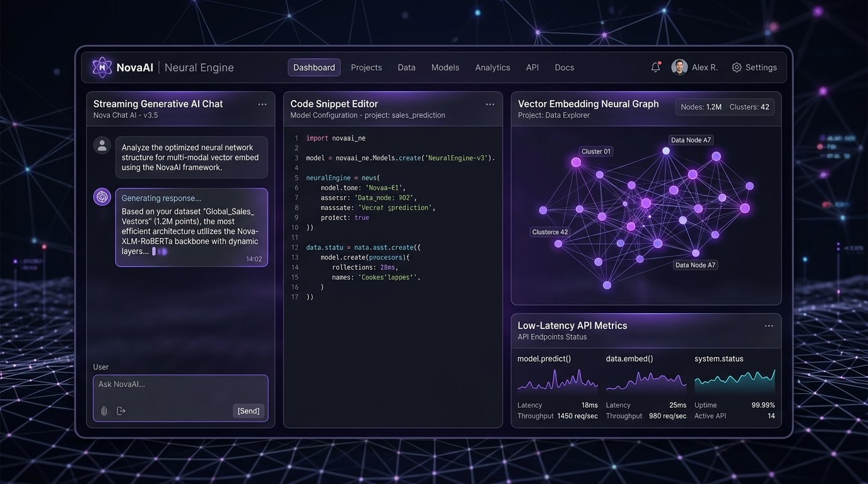This screenshot has width=868, height=484.
Task: Click the Generating response... status text
Action: click(x=161, y=199)
